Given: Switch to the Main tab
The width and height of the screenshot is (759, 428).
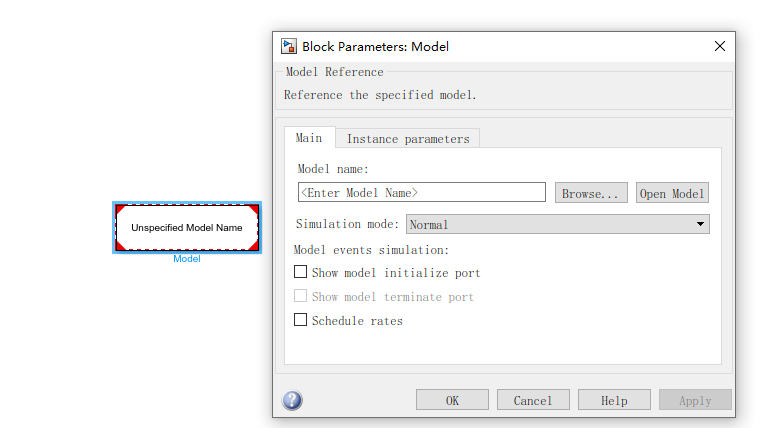Looking at the screenshot, I should [x=309, y=138].
